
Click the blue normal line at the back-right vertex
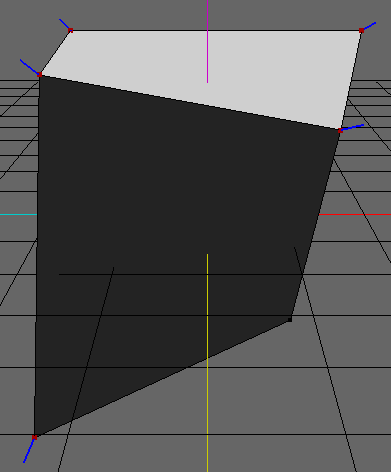369,26
